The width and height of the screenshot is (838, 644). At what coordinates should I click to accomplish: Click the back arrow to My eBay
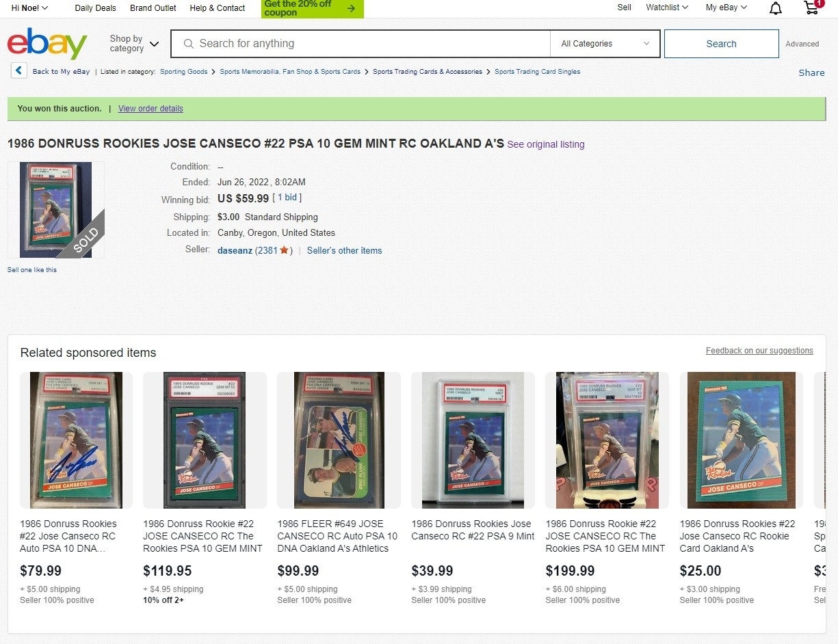[19, 70]
